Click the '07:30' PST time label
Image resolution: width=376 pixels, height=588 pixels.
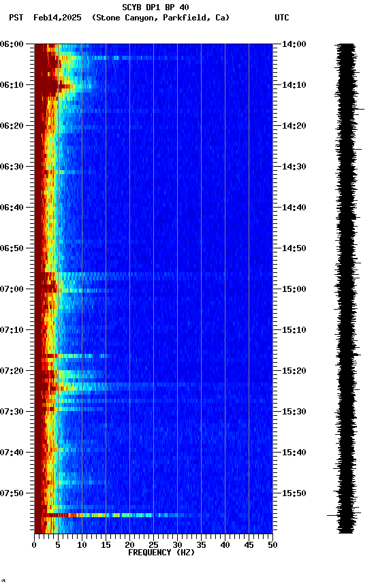pos(12,412)
